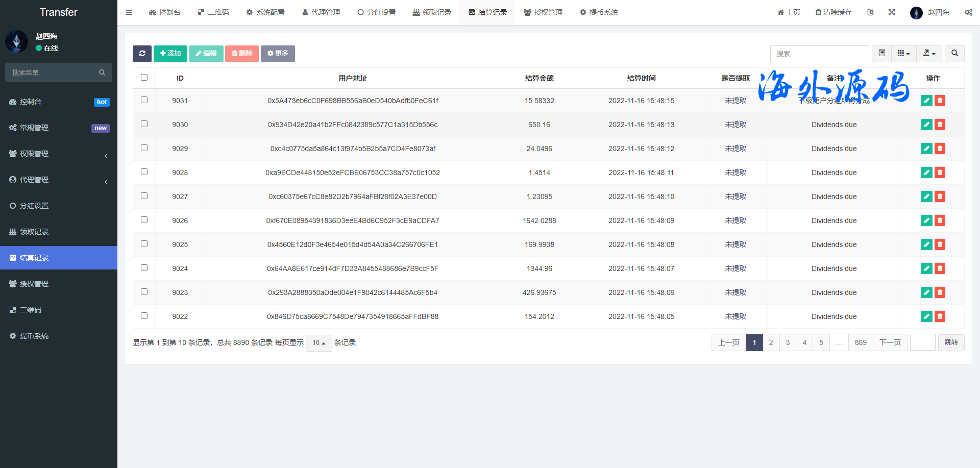Screen dimensions: 980x468
Task: Tick the checkbox for record 9025
Action: [x=144, y=244]
